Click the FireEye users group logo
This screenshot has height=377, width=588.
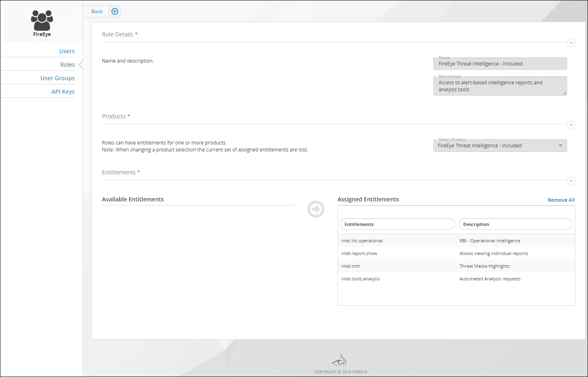point(42,20)
